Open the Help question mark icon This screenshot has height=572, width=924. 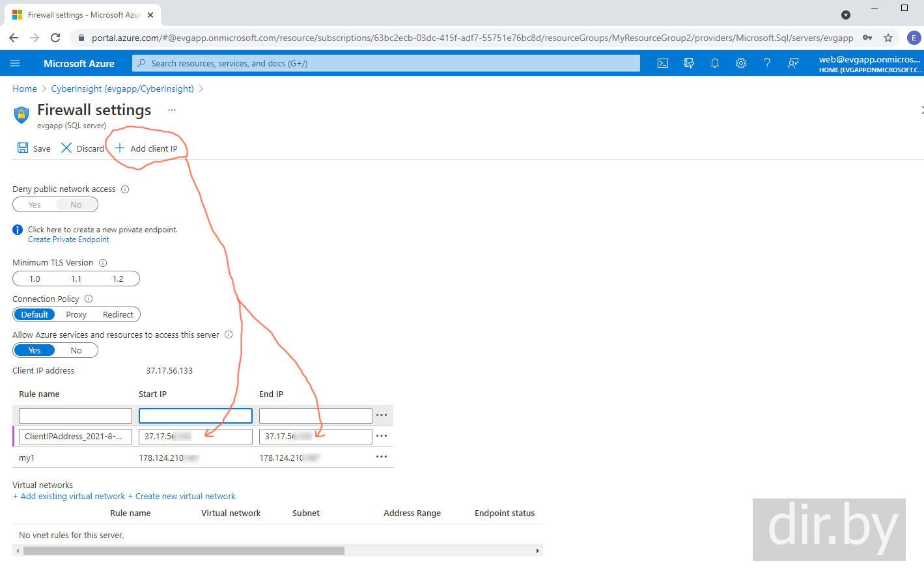point(766,63)
